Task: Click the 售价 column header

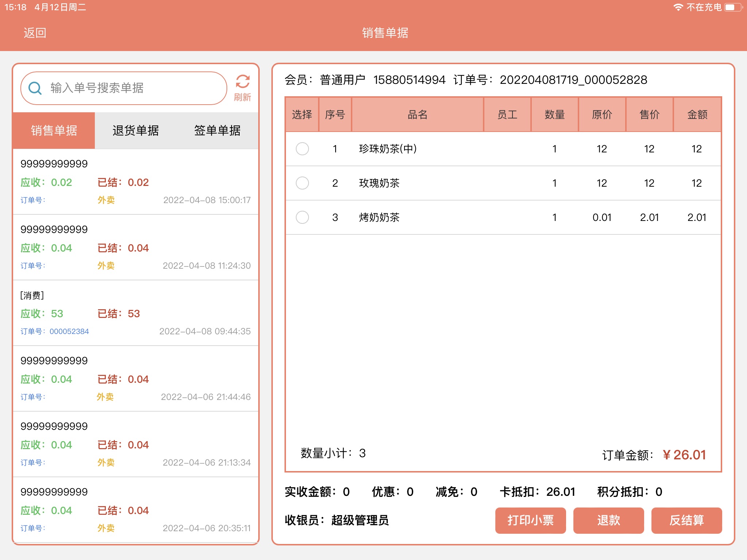Action: (650, 114)
